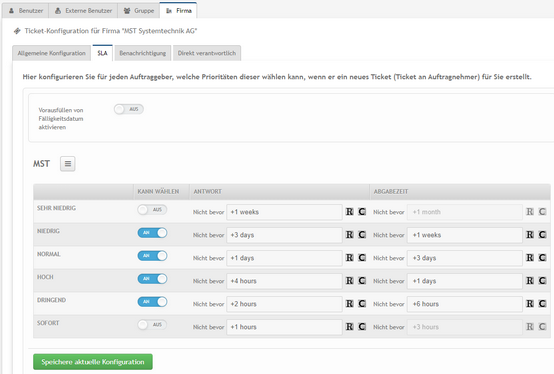Click the R icon of Sehr Niedrig Antwort

click(x=349, y=212)
